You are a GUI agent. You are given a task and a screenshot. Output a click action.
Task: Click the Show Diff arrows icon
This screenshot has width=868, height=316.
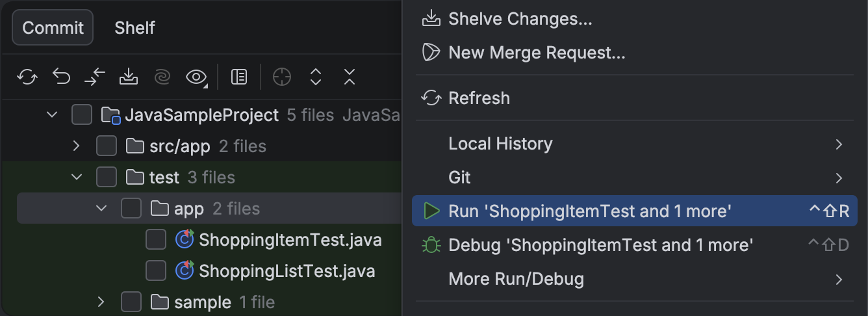coord(95,77)
